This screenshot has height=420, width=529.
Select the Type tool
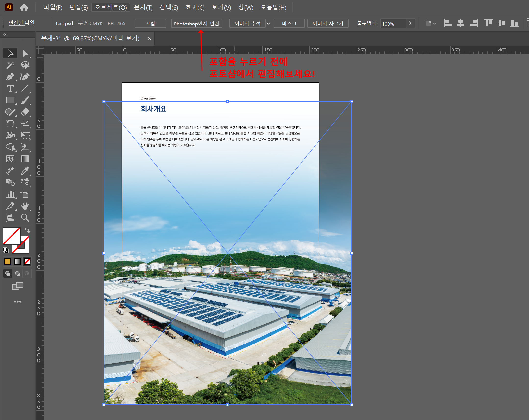click(10, 89)
